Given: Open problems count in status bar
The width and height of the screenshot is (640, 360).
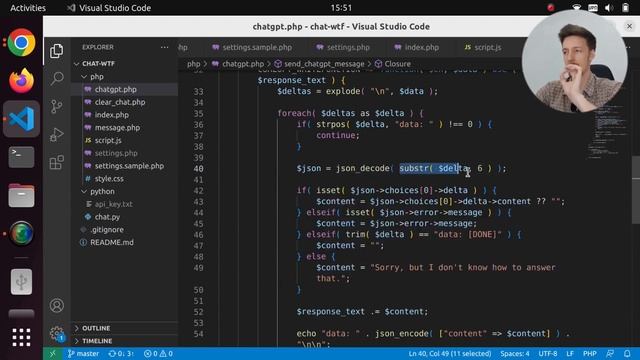Looking at the screenshot, I should pyautogui.click(x=158, y=353).
